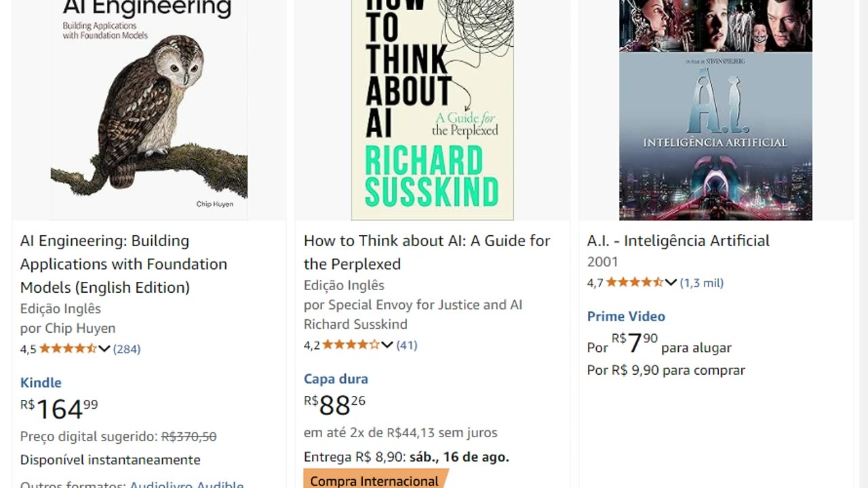This screenshot has height=488, width=868.
Task: Expand rating chevron for the A.I. movie
Action: 671,283
